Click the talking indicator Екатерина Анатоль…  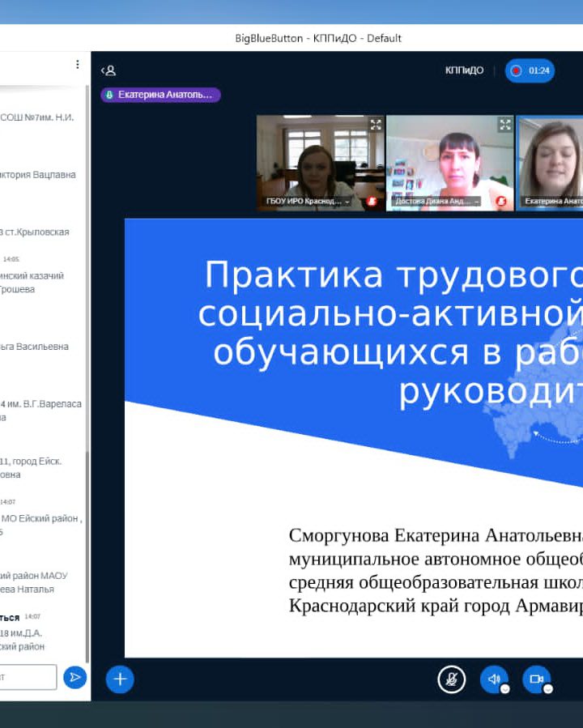[160, 95]
